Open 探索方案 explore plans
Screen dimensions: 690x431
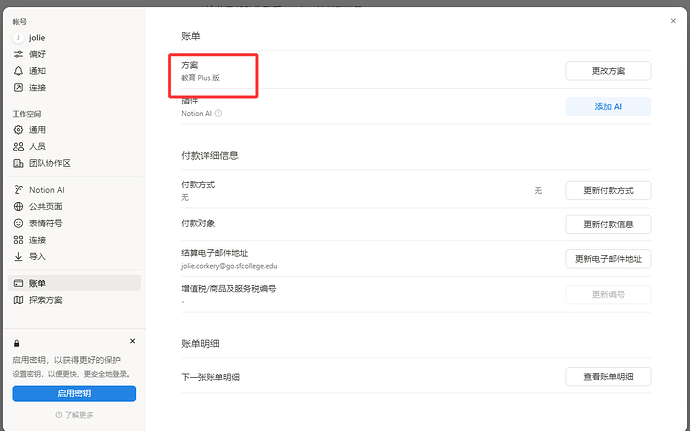[46, 300]
